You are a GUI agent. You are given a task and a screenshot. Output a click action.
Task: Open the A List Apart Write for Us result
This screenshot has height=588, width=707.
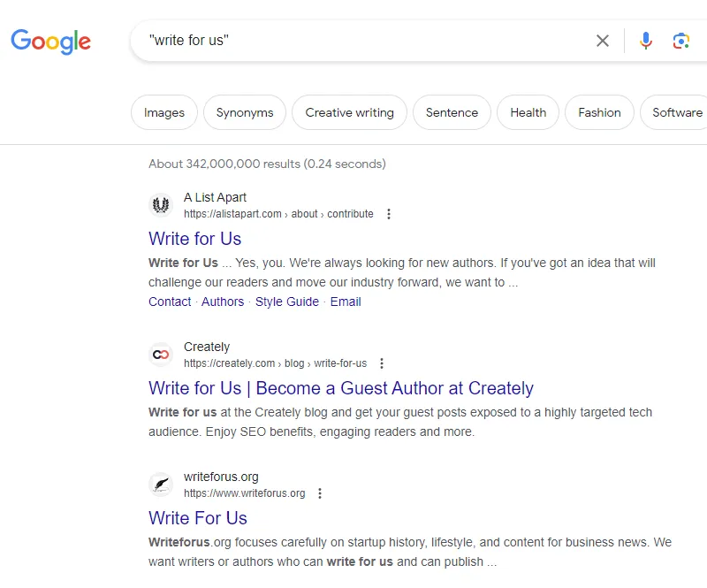click(194, 239)
